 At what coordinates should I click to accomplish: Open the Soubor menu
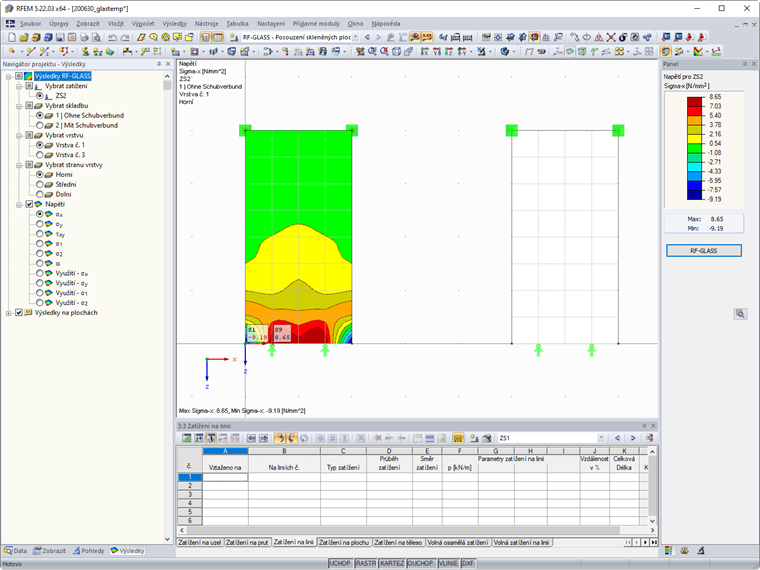(31, 23)
